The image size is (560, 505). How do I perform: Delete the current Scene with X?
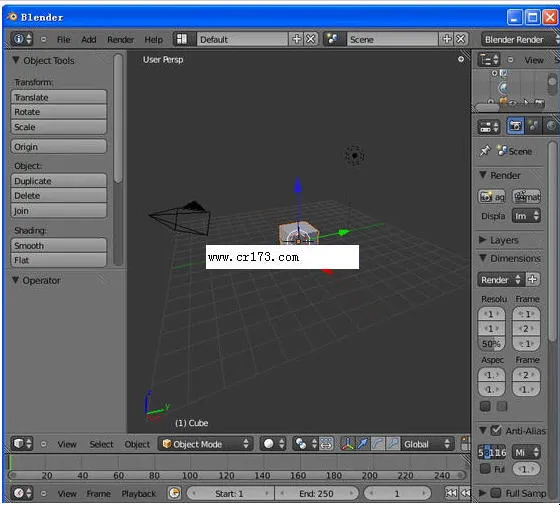[x=461, y=39]
